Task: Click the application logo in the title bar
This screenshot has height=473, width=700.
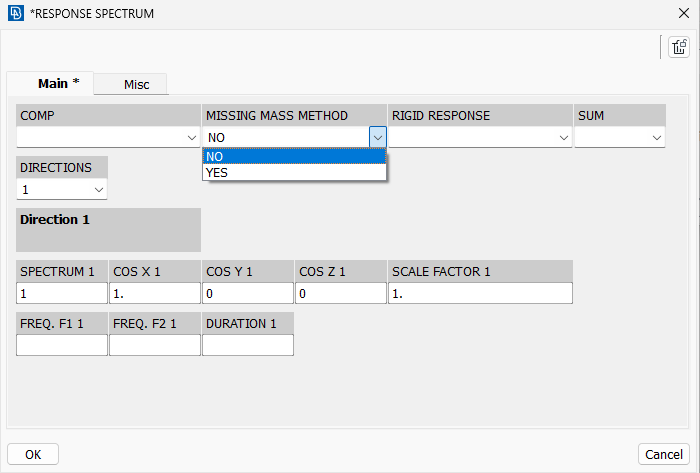Action: (16, 13)
